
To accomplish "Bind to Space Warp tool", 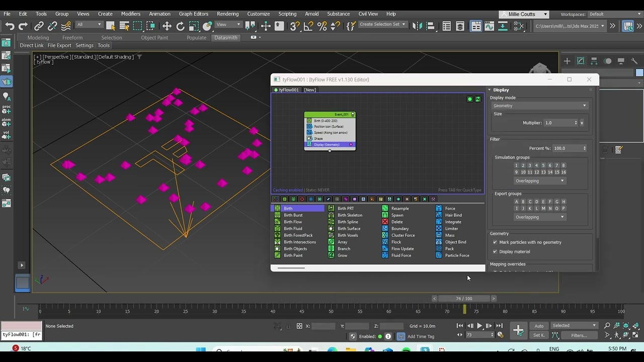I will [66, 26].
